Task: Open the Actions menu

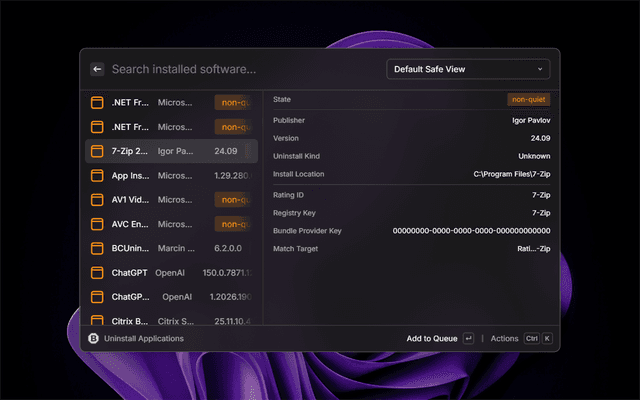Action: coord(504,338)
